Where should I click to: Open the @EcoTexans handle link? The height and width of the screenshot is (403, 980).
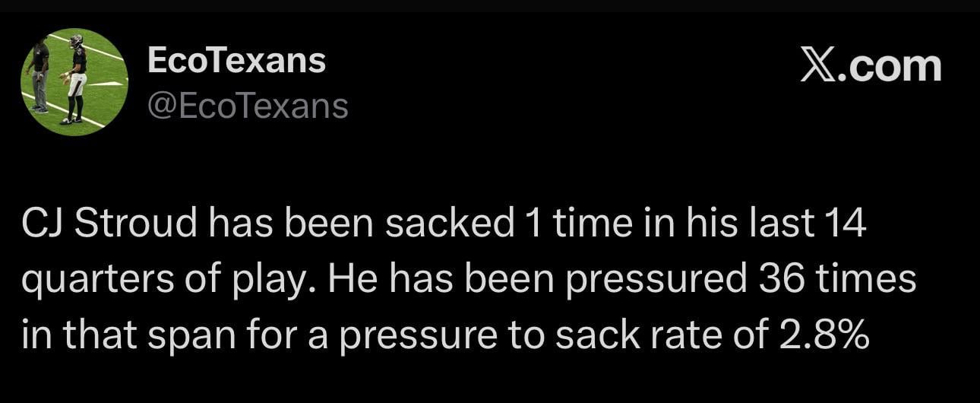(247, 106)
